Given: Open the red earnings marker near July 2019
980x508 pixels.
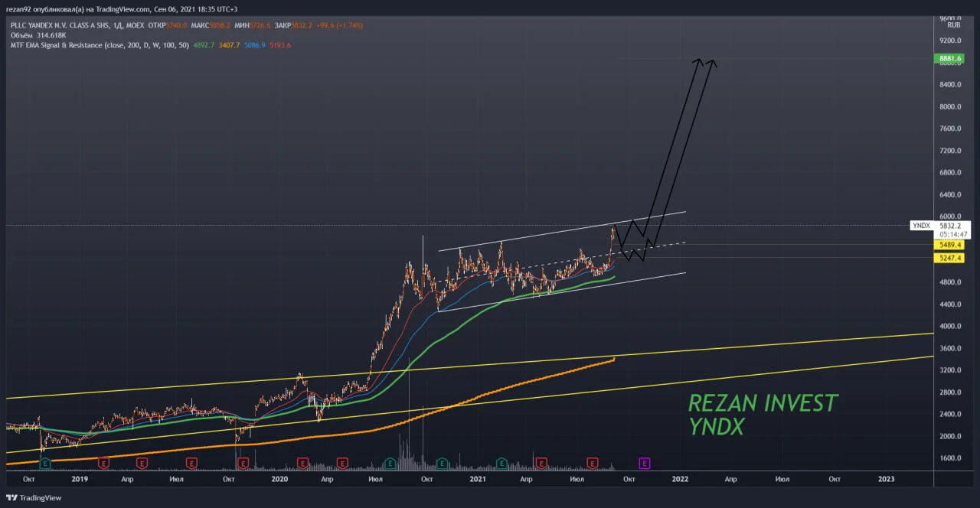Looking at the screenshot, I should pos(191,463).
